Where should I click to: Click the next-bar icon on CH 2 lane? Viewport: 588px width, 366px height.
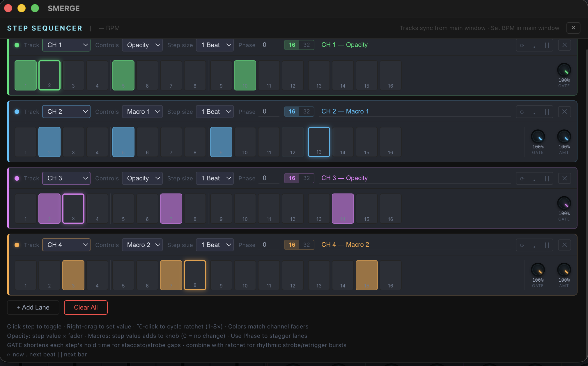547,112
